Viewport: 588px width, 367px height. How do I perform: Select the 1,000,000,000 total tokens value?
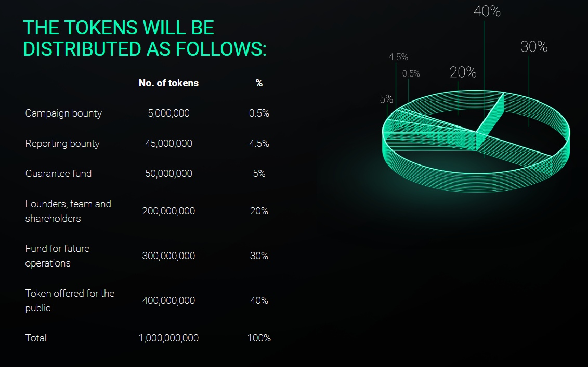tap(168, 338)
